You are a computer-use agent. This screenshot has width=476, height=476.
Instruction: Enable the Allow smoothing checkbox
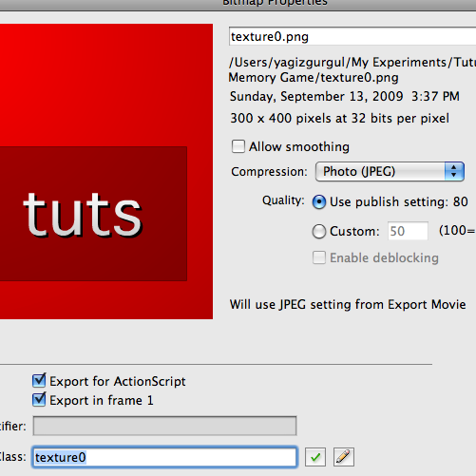point(238,146)
